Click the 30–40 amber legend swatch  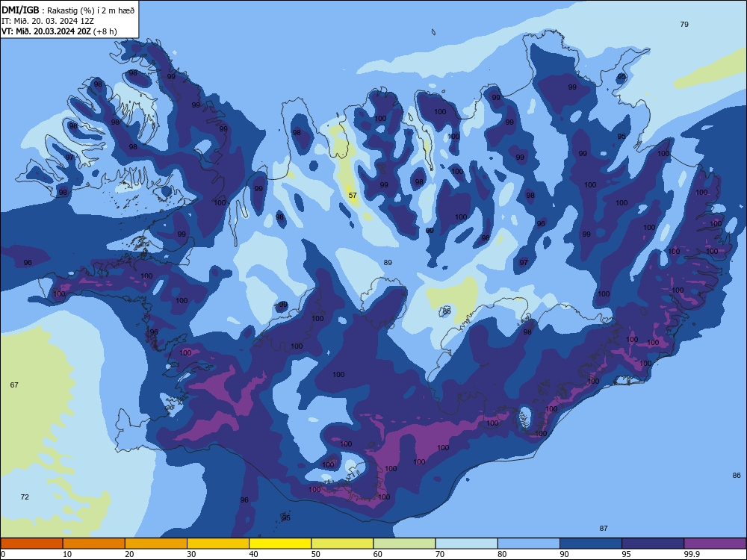(x=218, y=544)
